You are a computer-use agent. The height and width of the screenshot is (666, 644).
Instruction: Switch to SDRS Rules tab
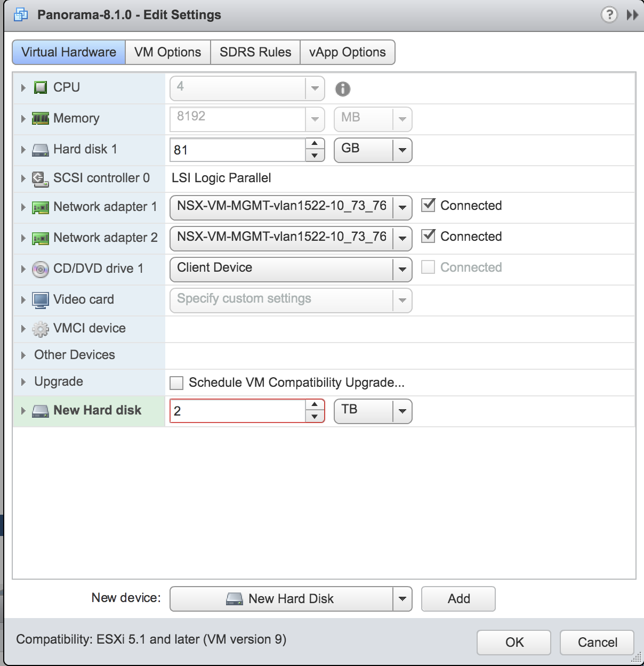pyautogui.click(x=255, y=52)
